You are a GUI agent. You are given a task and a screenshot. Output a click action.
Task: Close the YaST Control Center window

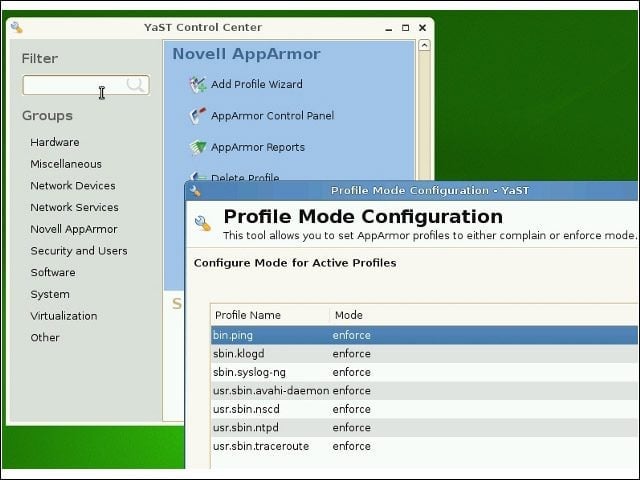422,28
